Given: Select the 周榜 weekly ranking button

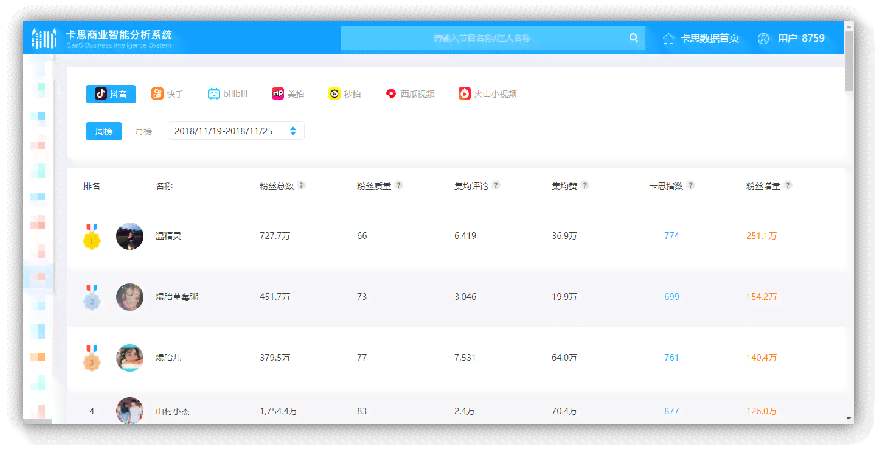Looking at the screenshot, I should tap(104, 131).
